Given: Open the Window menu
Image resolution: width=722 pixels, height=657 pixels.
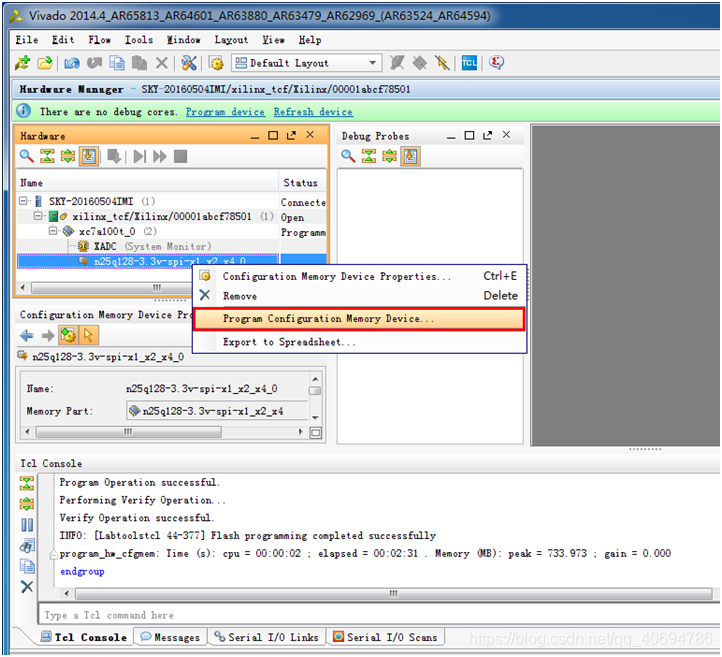Looking at the screenshot, I should [x=183, y=40].
